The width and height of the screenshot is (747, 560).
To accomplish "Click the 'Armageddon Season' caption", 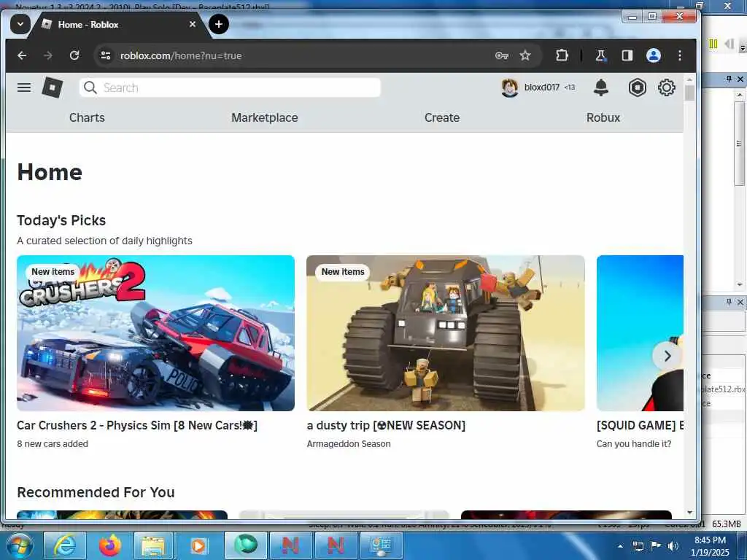I will click(349, 444).
